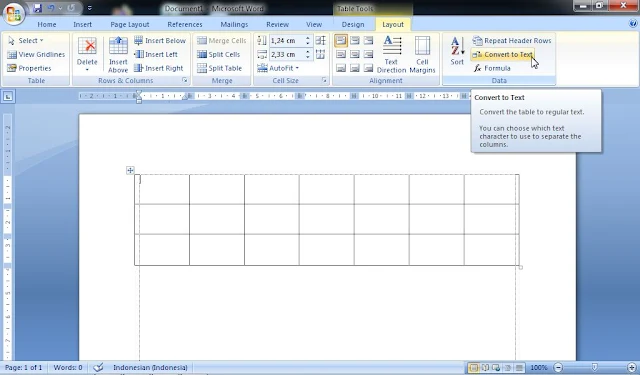Image resolution: width=640 pixels, height=375 pixels.
Task: Redo icon in Quick Access toolbar
Action: 71,8
